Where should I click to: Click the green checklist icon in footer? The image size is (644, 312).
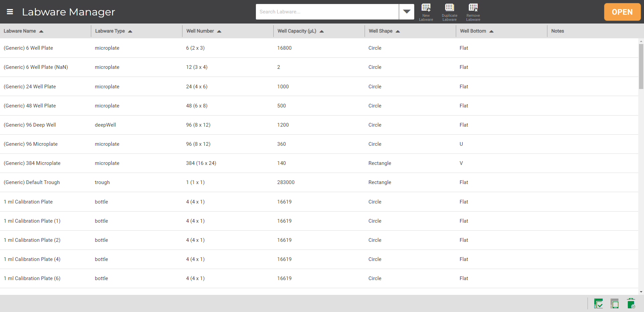point(598,304)
